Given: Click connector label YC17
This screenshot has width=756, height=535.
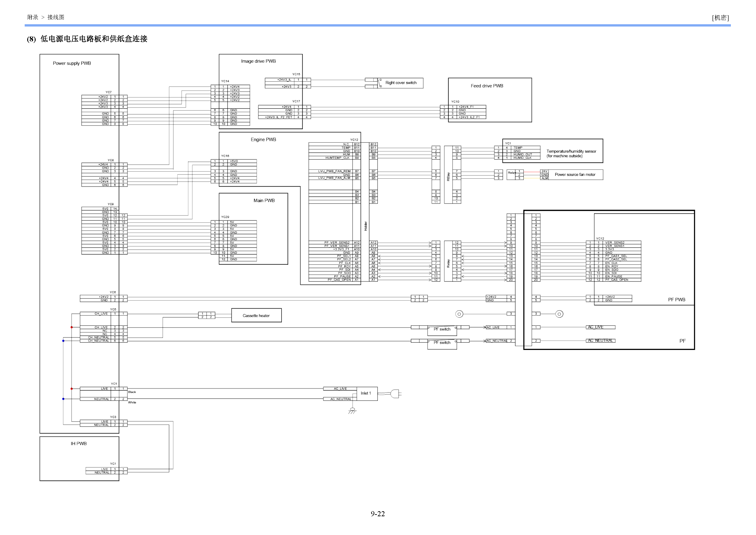Looking at the screenshot, I should pos(296,102).
